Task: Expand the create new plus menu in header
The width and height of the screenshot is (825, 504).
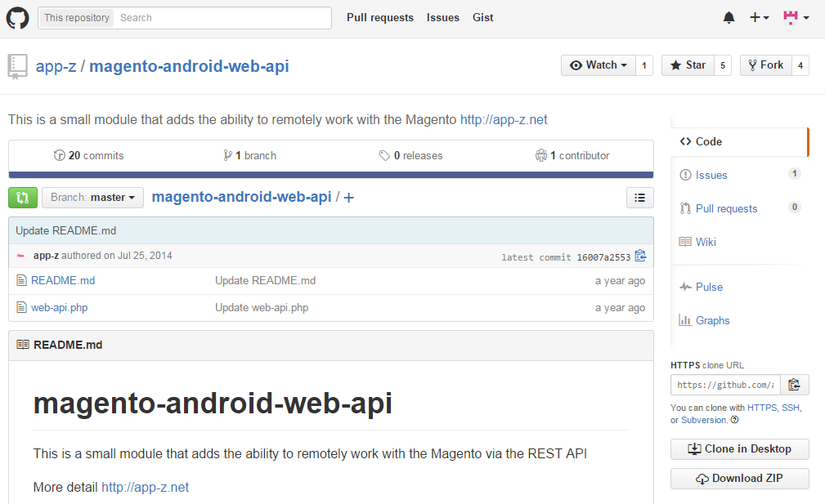Action: tap(759, 17)
